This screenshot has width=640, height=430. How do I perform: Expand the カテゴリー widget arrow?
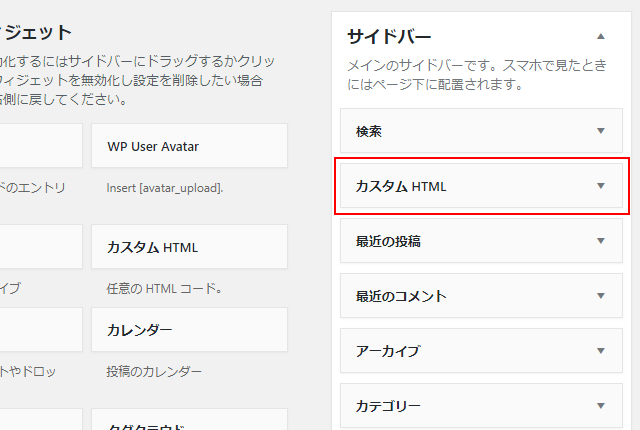601,406
